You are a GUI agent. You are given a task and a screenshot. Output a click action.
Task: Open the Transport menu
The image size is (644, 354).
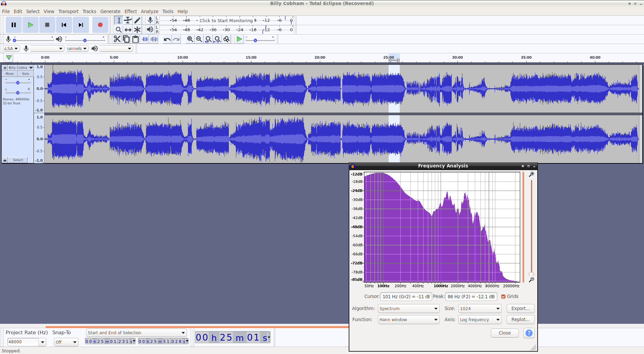pyautogui.click(x=68, y=11)
